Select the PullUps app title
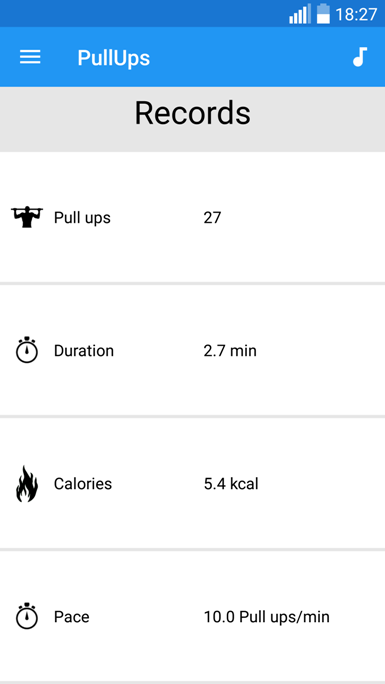The image size is (385, 684). pyautogui.click(x=114, y=58)
